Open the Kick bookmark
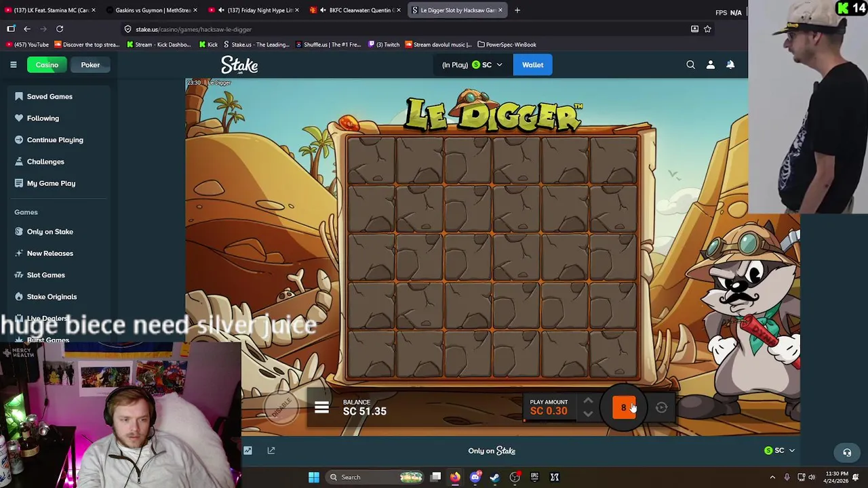Viewport: 868px width, 488px height. coord(208,45)
